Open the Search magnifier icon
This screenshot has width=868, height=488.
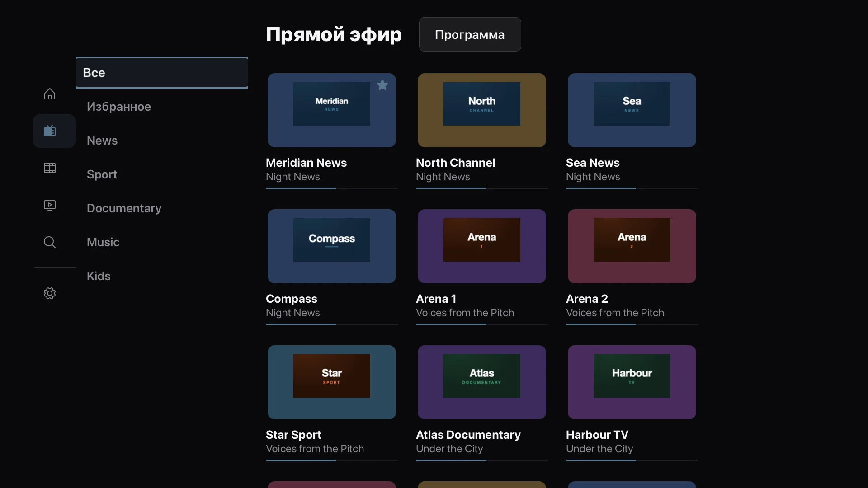pyautogui.click(x=50, y=242)
